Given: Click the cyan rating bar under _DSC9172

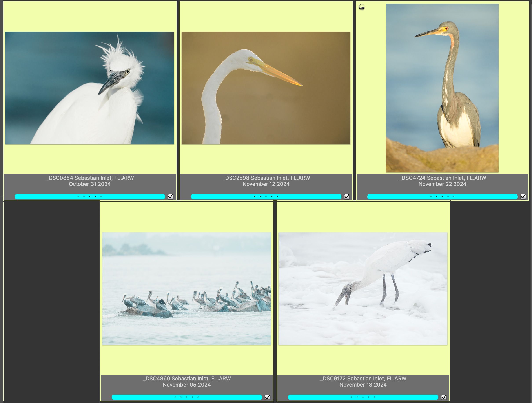Looking at the screenshot, I should [363, 397].
